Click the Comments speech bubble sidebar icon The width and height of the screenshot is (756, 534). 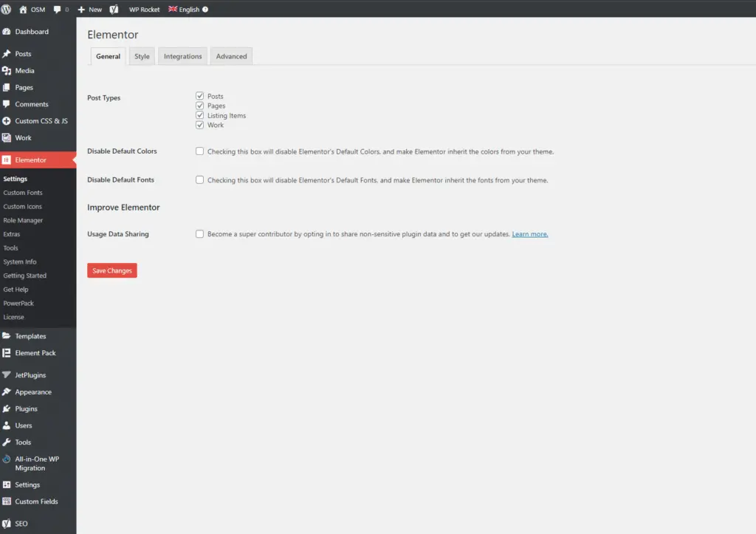click(x=6, y=103)
